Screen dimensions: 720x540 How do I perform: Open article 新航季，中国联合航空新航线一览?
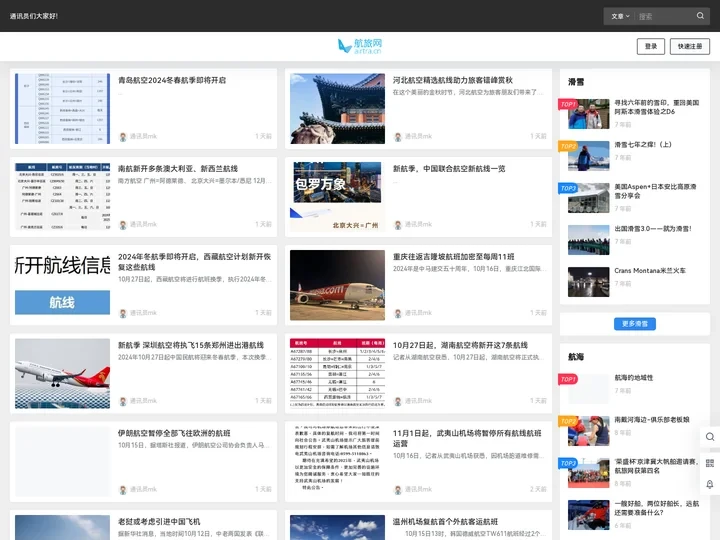click(x=449, y=169)
